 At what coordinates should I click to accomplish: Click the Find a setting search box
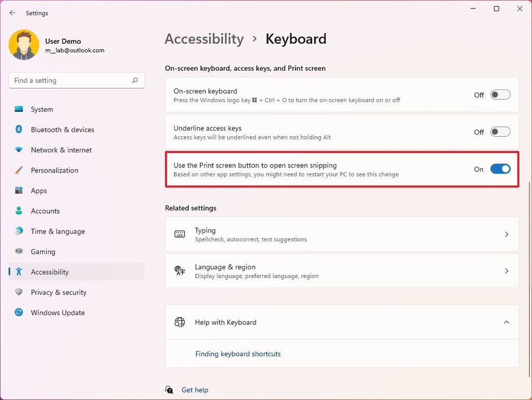(x=76, y=80)
